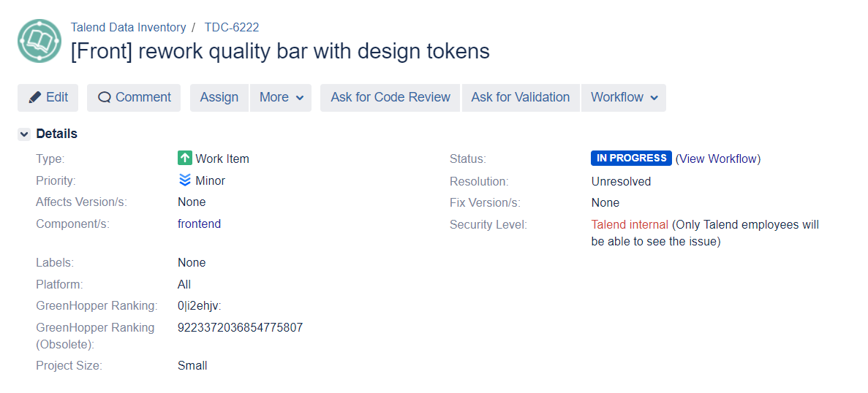Image resolution: width=868 pixels, height=393 pixels.
Task: Click the Unresolved resolution value
Action: 621,181
